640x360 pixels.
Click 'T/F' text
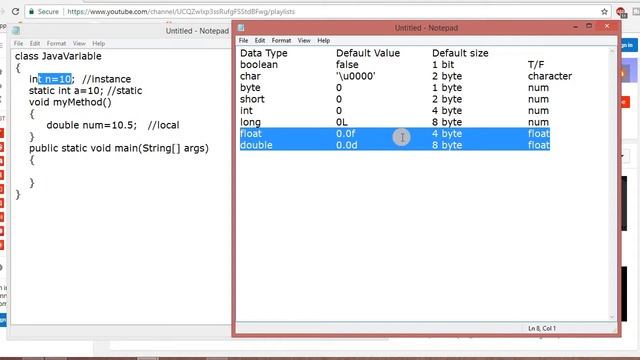click(536, 64)
